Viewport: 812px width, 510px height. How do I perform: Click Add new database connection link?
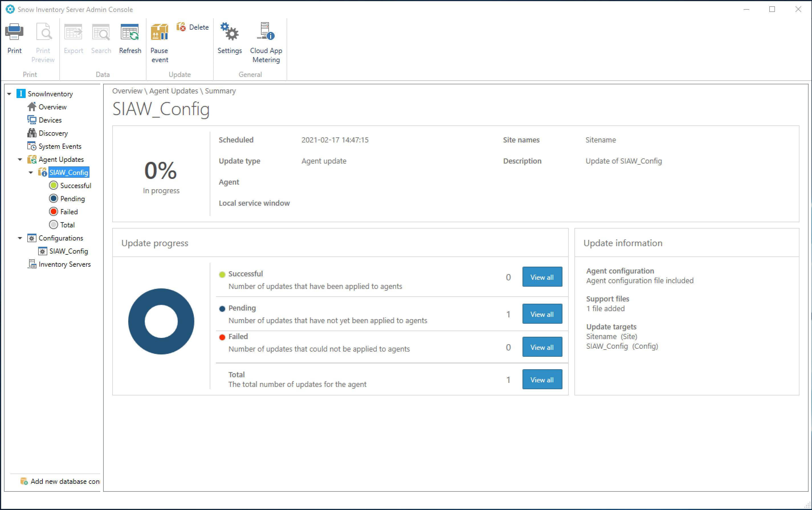[66, 481]
